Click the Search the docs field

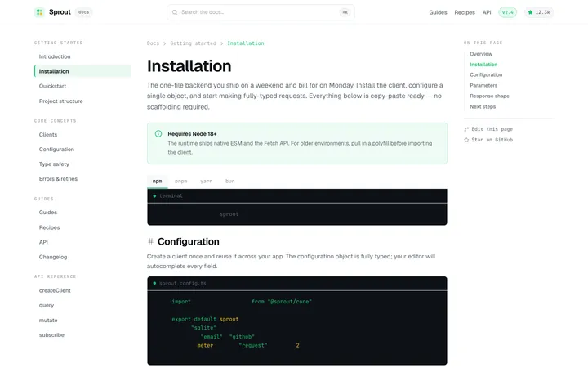click(x=261, y=12)
